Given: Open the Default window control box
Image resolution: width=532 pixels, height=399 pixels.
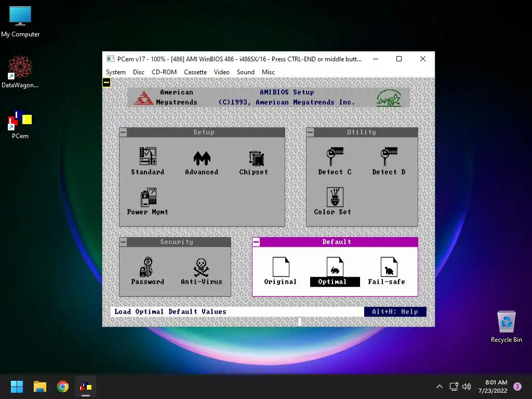Looking at the screenshot, I should 256,242.
